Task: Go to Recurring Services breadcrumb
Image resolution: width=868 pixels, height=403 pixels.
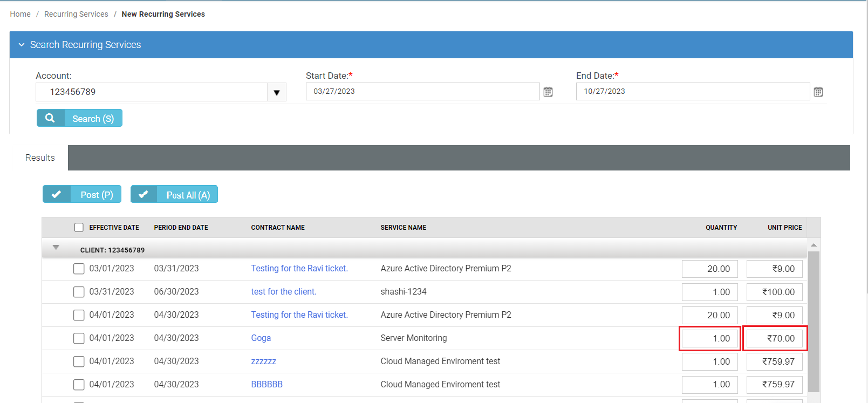Action: tap(76, 14)
